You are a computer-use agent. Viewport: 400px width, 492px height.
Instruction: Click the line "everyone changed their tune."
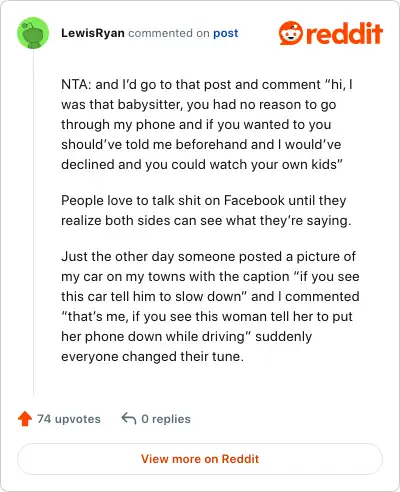click(x=152, y=356)
